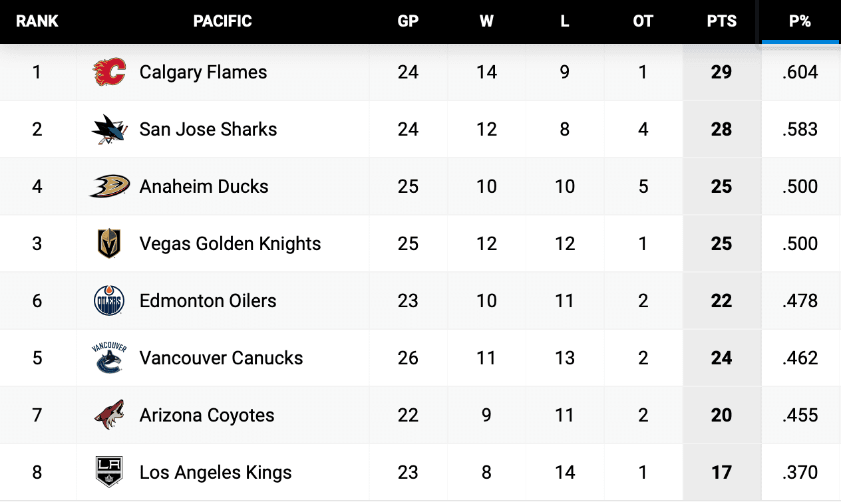Sort table by PTS column header
Image resolution: width=841 pixels, height=504 pixels.
point(722,21)
